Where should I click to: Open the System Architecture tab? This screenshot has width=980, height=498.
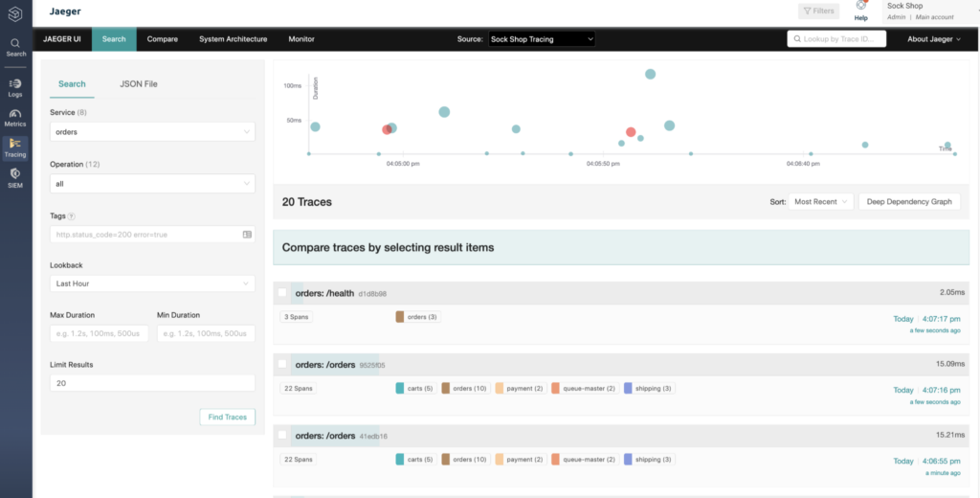click(x=234, y=39)
